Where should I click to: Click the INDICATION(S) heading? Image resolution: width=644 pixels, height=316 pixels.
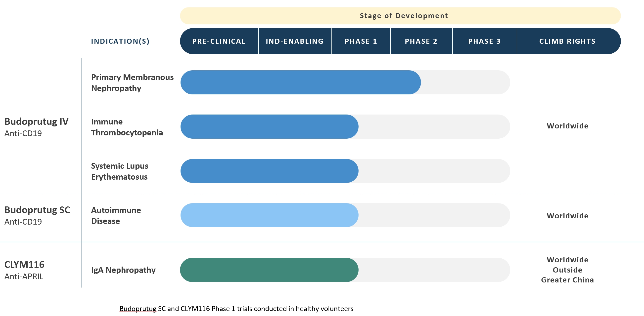[x=120, y=41]
